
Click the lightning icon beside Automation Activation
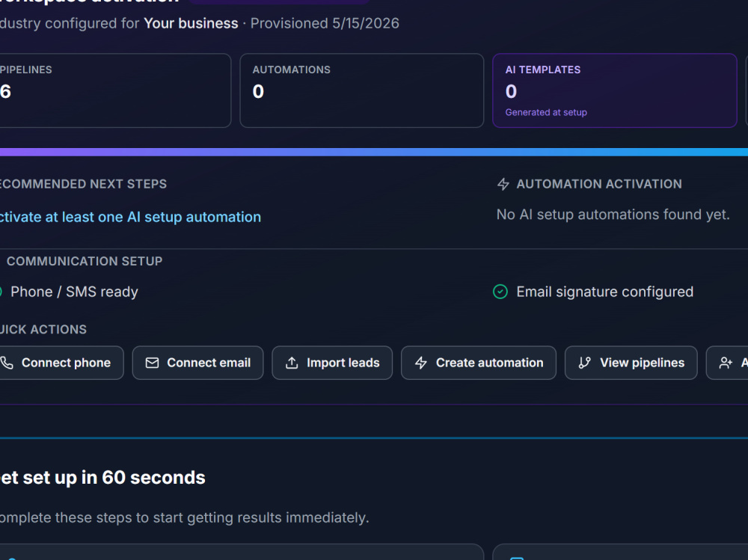coord(503,184)
